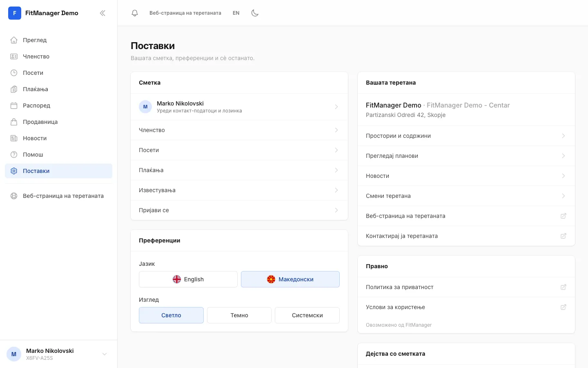Open Помош from the sidebar
This screenshot has height=368, width=588.
coord(58,155)
